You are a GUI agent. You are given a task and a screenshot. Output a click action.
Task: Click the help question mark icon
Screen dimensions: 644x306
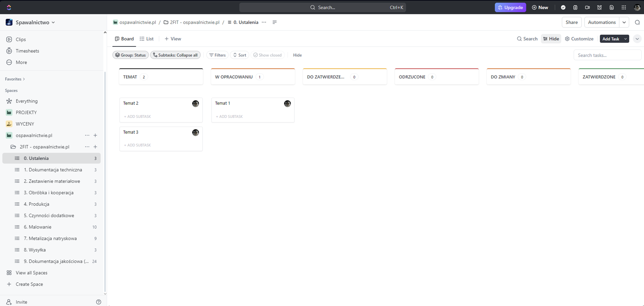[x=98, y=302]
